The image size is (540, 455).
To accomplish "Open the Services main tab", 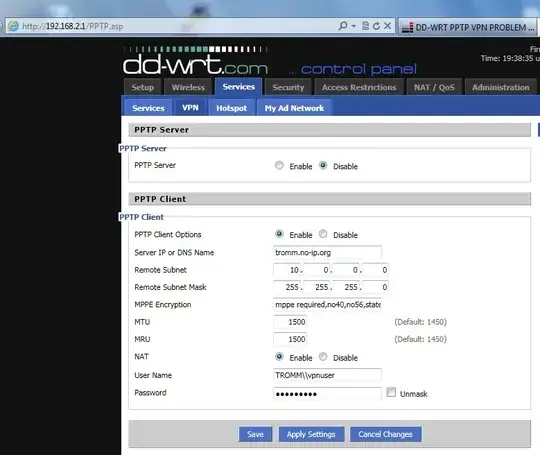I will coord(238,86).
